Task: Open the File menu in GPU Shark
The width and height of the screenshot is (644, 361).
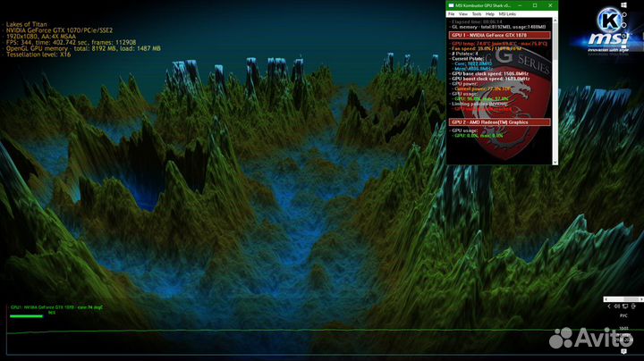Action: [452, 14]
